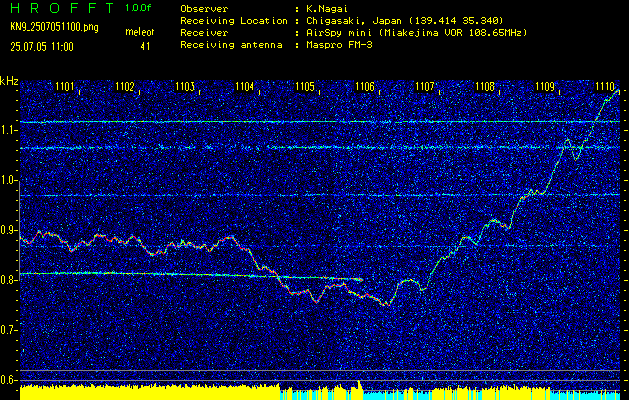
Task: Click the 1106 time marker
Action: pos(365,86)
